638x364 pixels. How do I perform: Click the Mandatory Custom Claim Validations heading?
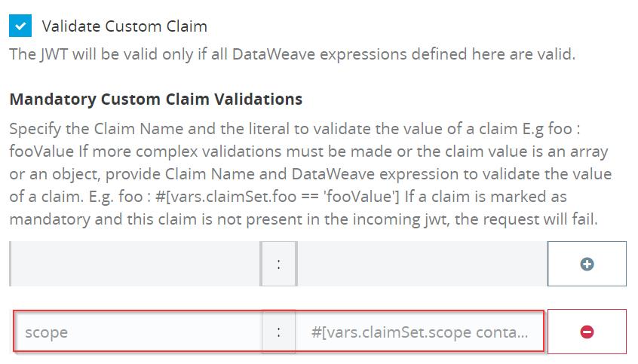[156, 99]
